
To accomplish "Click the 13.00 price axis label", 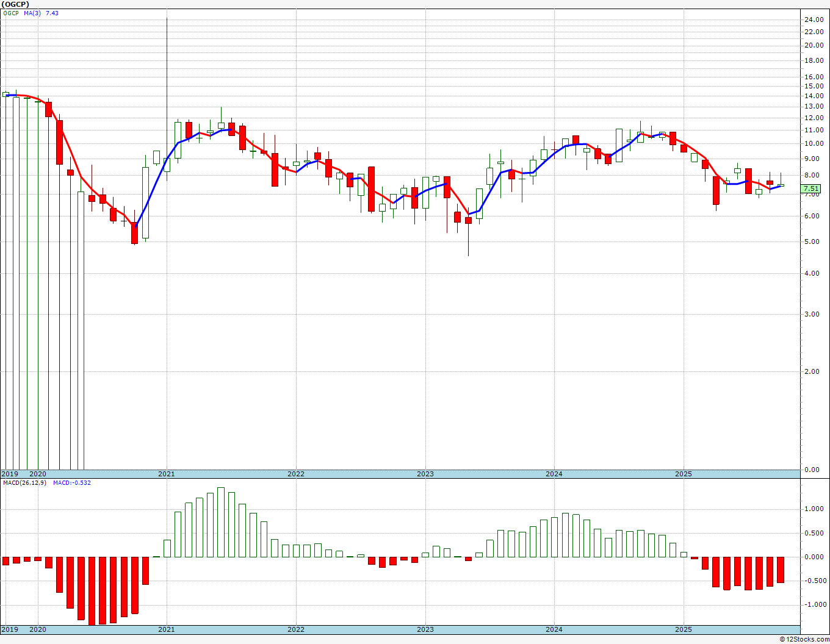I will (x=814, y=106).
